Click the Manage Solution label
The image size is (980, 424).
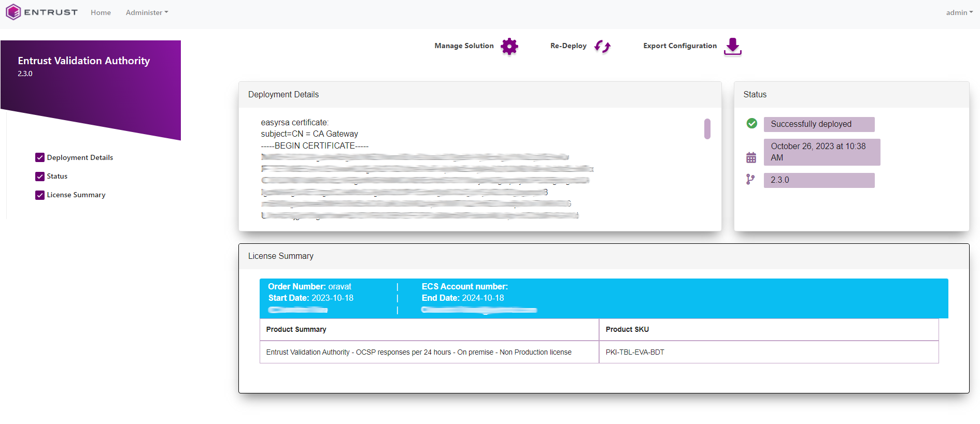coord(464,46)
